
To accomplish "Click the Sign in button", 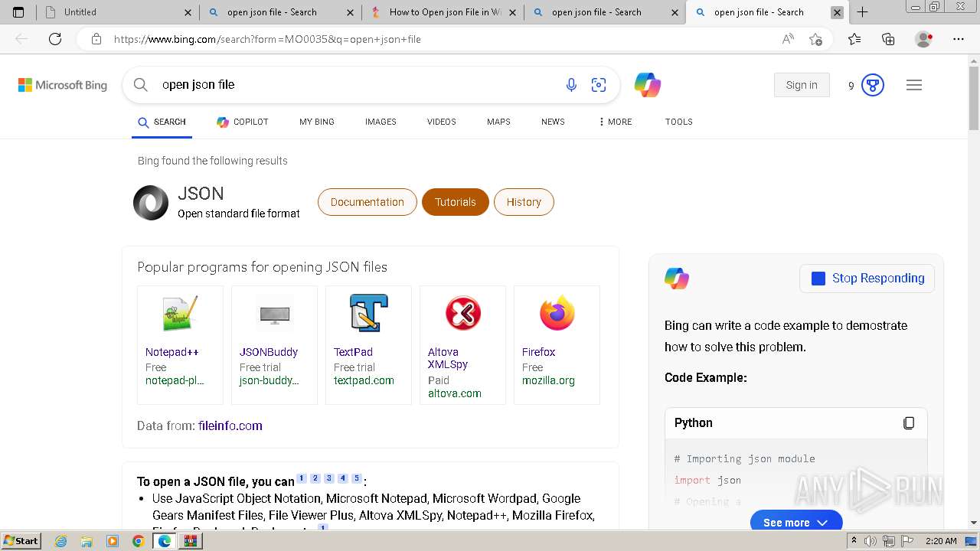I will pyautogui.click(x=802, y=85).
